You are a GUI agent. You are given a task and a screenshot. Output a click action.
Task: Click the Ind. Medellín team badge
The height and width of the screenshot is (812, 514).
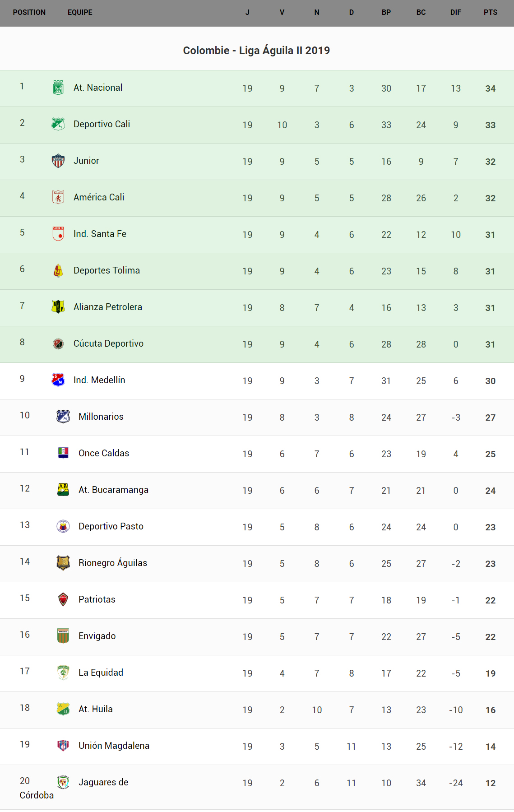pos(58,380)
